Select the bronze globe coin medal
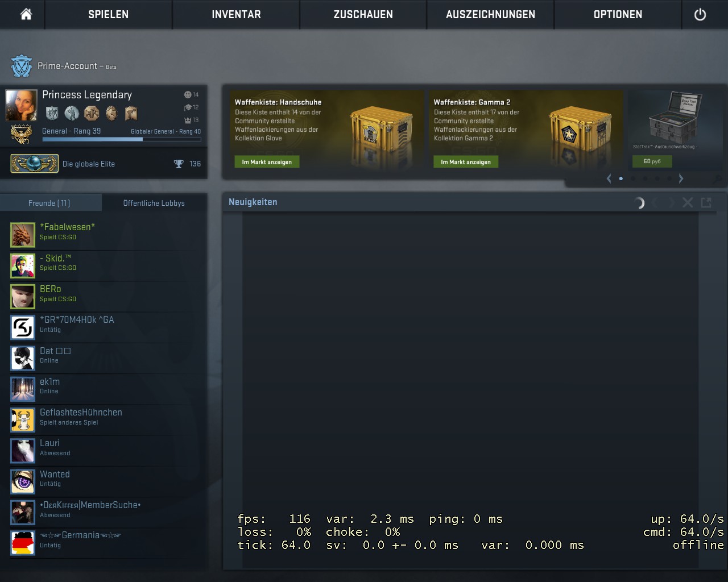This screenshot has height=582, width=728. [x=111, y=113]
